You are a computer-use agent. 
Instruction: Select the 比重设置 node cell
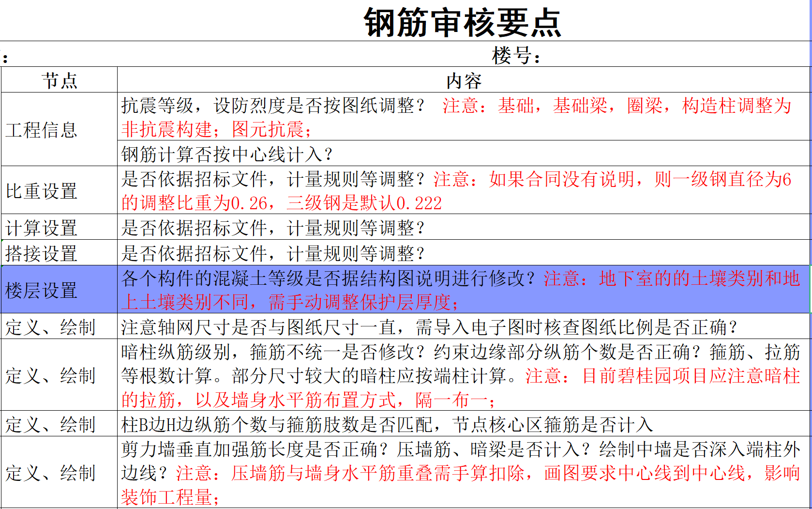click(x=60, y=190)
